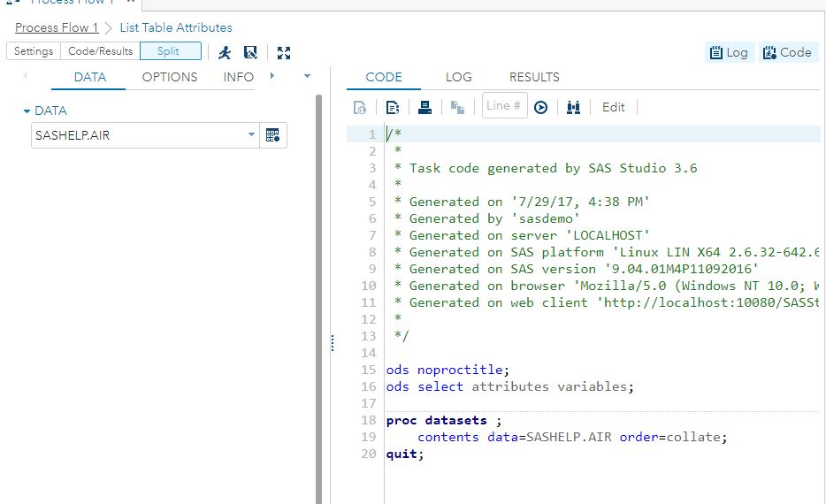Click the Line # input field
This screenshot has width=826, height=504.
pos(505,106)
